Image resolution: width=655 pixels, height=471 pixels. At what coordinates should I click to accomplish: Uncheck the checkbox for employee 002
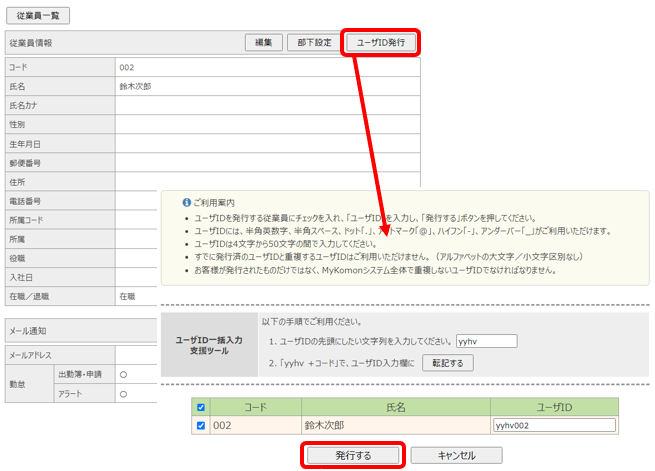(200, 425)
